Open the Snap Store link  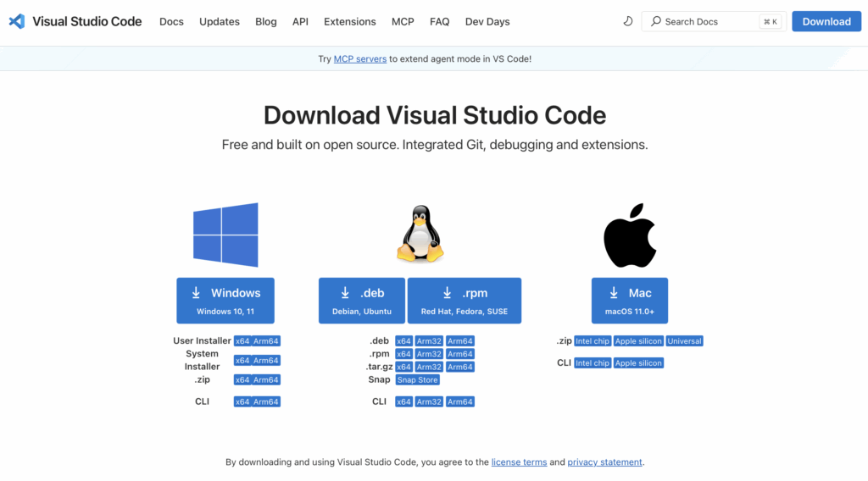click(x=417, y=380)
